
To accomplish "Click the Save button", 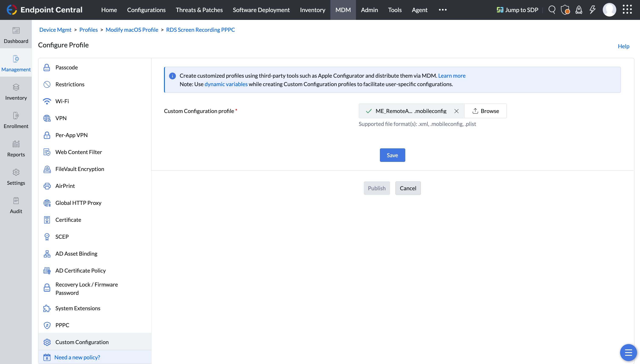I will (392, 155).
